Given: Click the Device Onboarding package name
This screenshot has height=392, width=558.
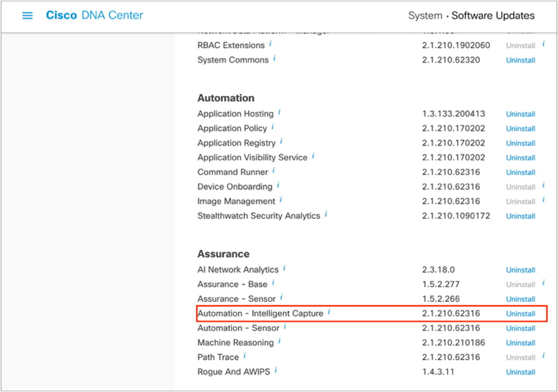Looking at the screenshot, I should [x=235, y=187].
